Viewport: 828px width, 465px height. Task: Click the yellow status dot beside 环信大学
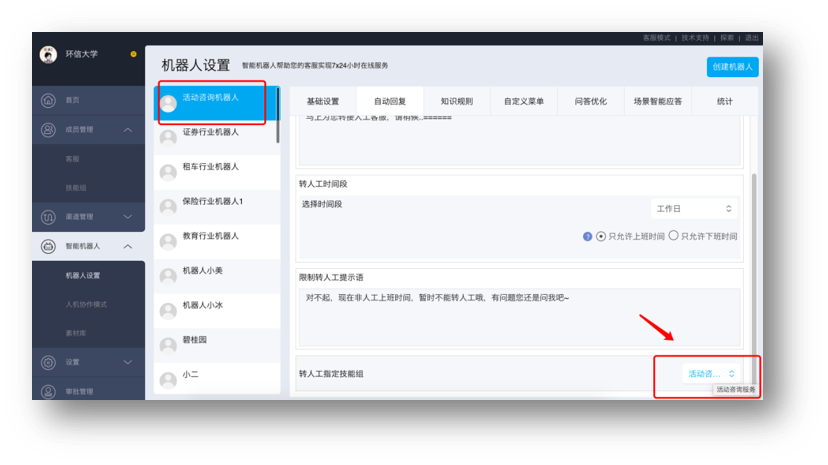pos(133,54)
